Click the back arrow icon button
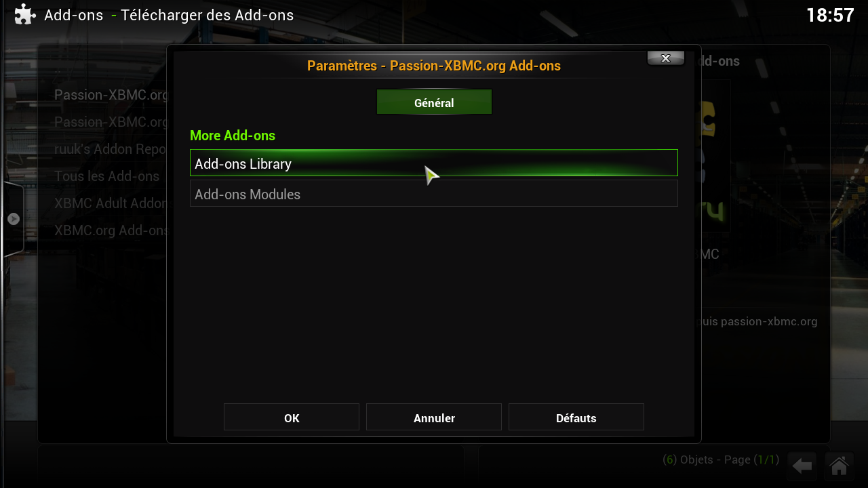 (803, 466)
